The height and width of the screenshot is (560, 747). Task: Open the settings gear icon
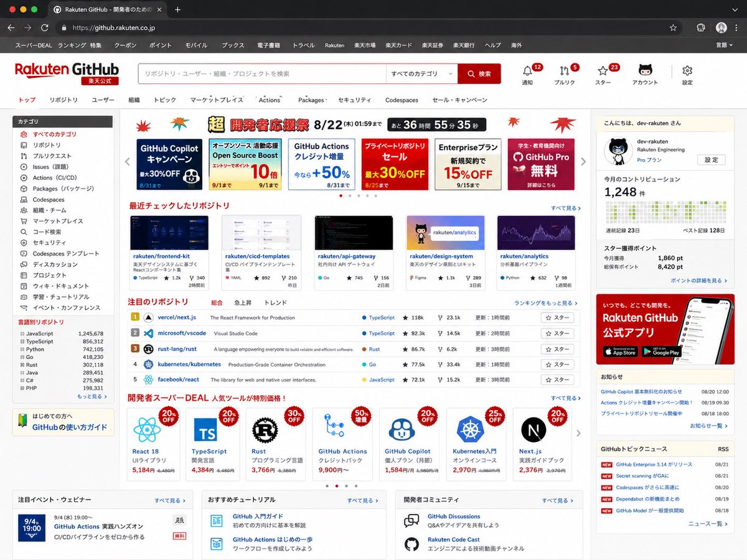[x=687, y=71]
